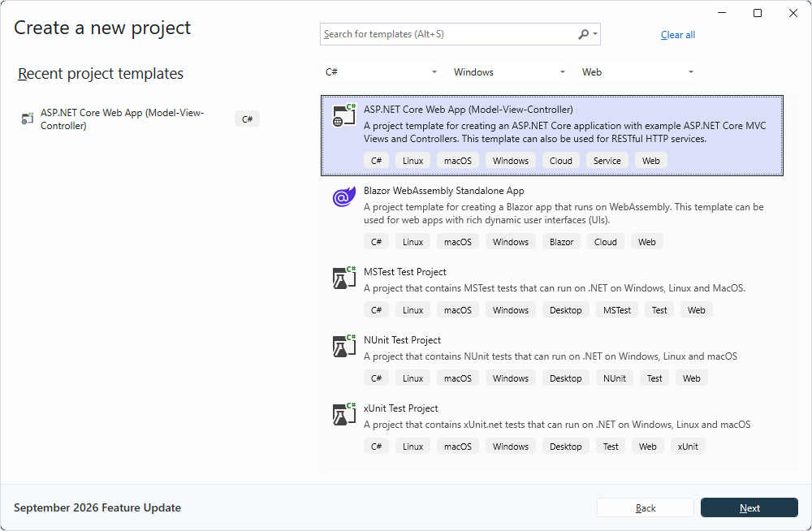812x531 pixels.
Task: Open the search options dropdown arrow
Action: [x=595, y=34]
